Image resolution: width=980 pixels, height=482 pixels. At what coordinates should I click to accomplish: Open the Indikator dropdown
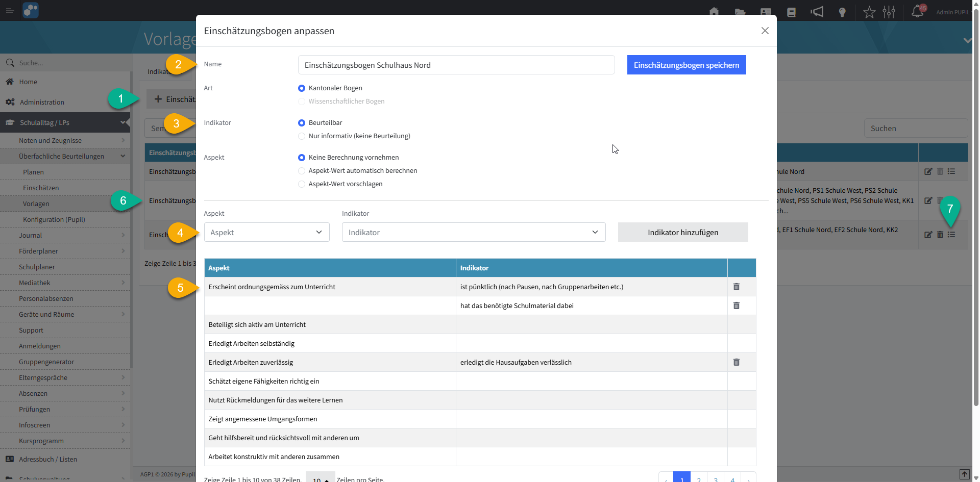[x=474, y=232]
